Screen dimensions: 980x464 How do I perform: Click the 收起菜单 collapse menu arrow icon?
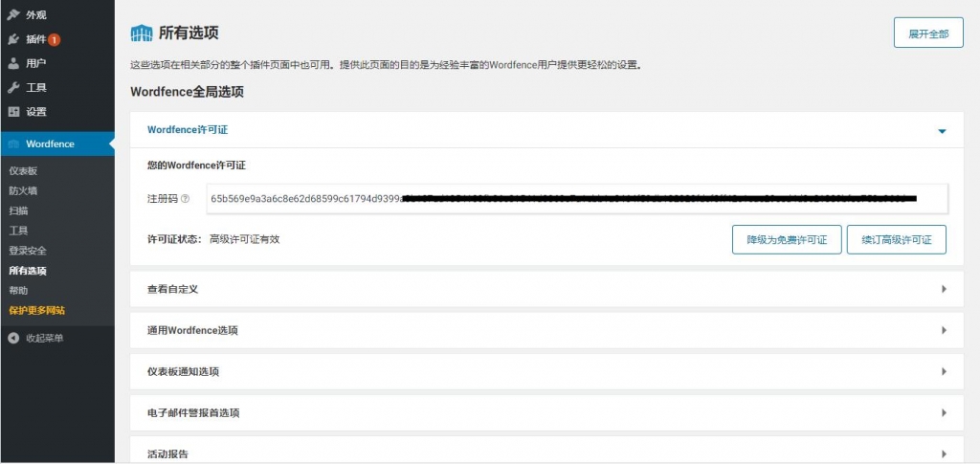click(x=13, y=338)
